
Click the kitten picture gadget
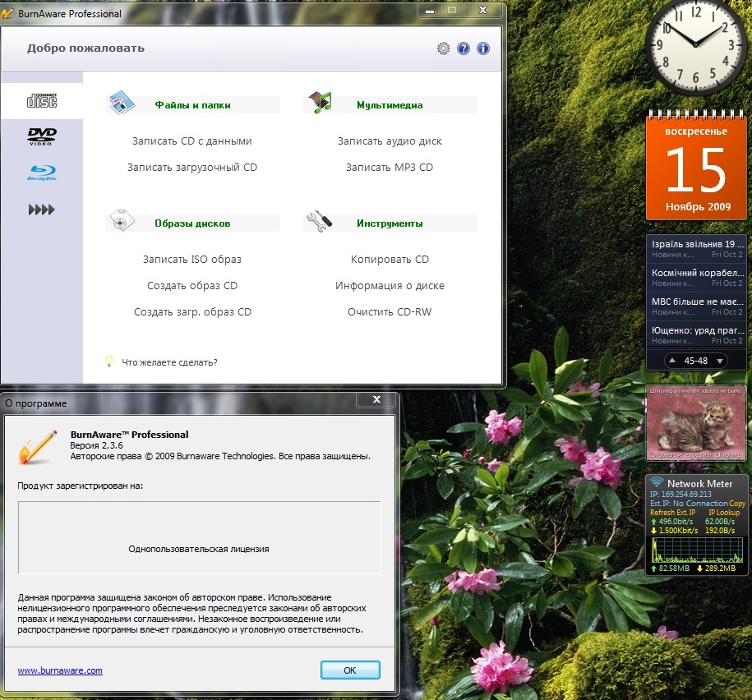pos(696,424)
